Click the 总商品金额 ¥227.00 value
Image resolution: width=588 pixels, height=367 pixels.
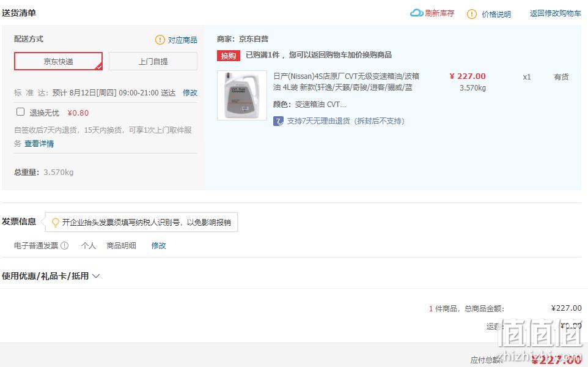566,308
